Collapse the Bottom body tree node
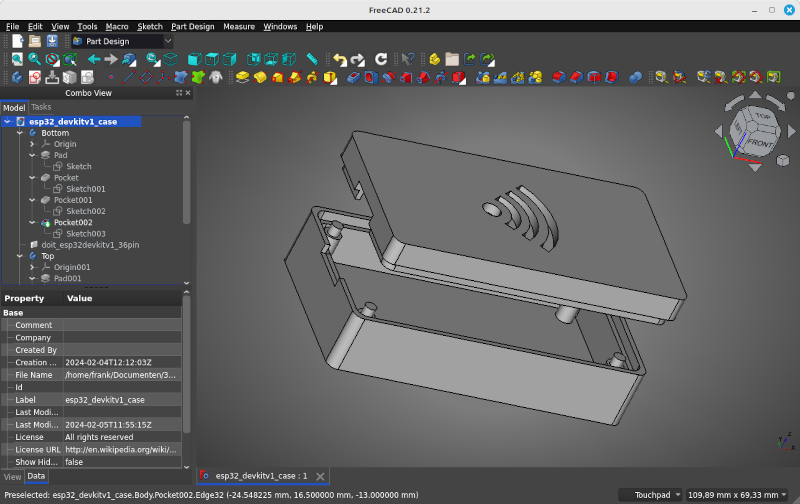The height and width of the screenshot is (504, 800). click(20, 133)
